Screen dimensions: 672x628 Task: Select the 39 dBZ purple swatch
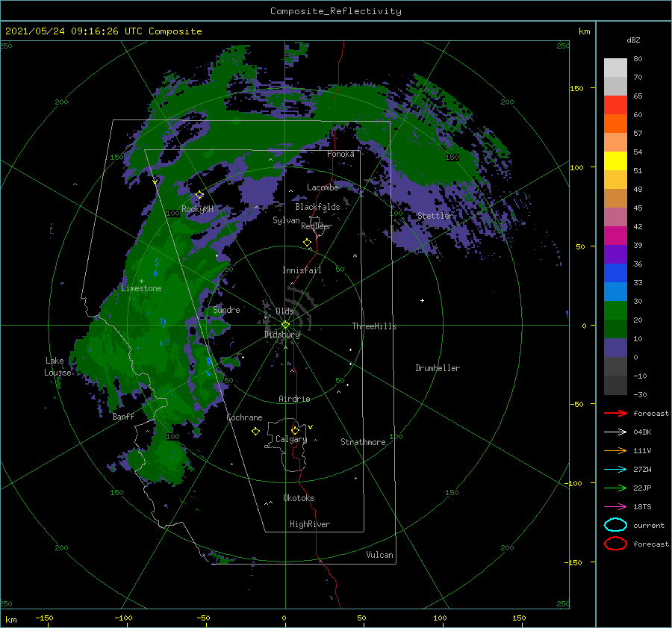point(615,254)
